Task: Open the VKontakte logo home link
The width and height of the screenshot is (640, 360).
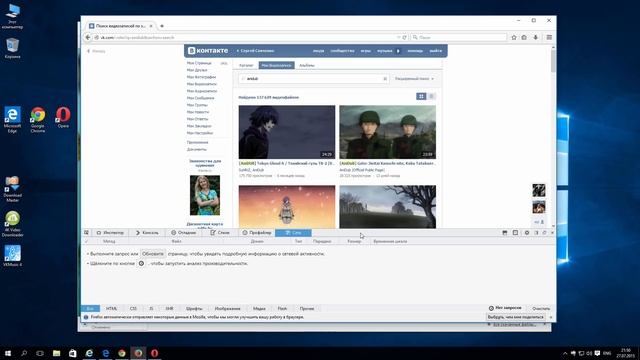Action: (208, 51)
